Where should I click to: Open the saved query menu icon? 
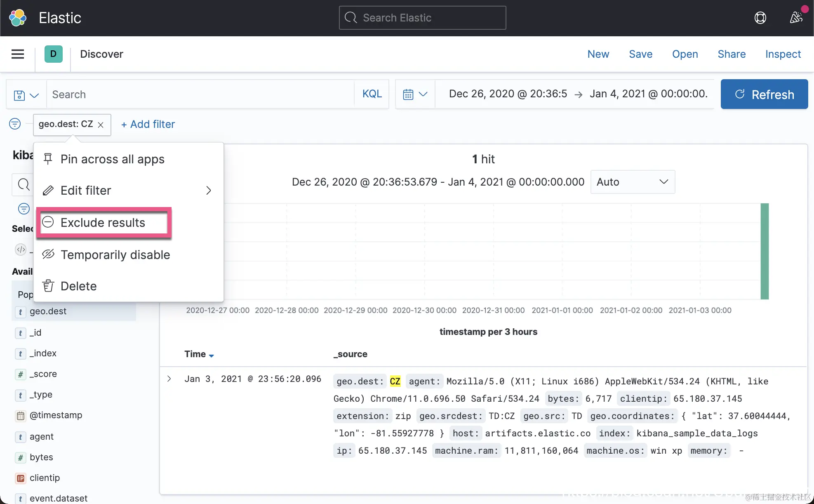tap(26, 95)
